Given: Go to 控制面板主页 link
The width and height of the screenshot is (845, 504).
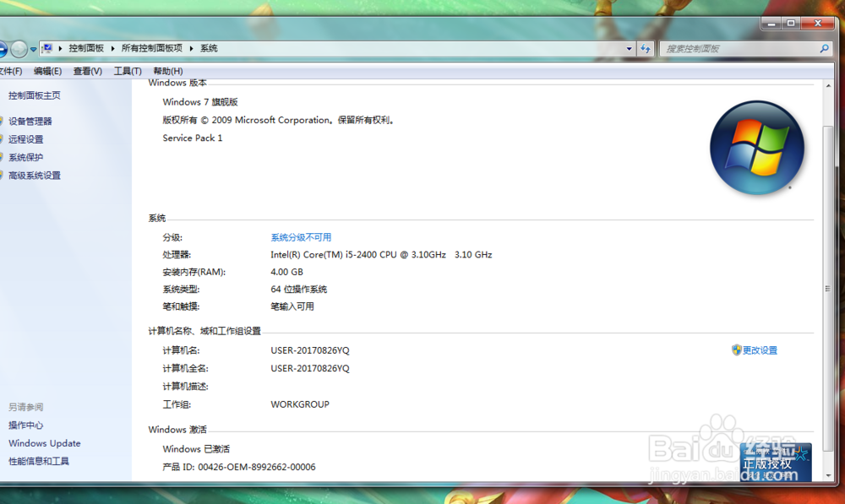Looking at the screenshot, I should [x=35, y=95].
